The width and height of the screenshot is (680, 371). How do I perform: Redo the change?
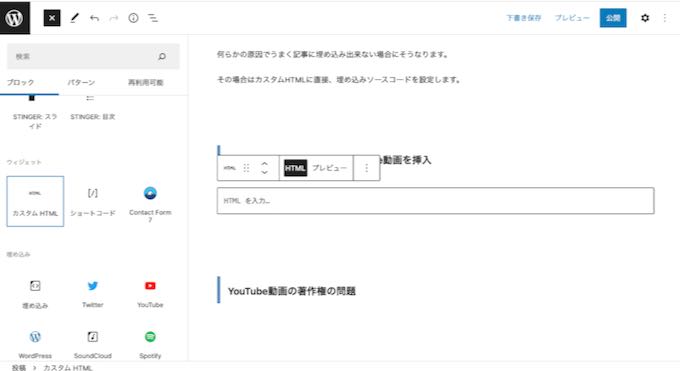click(114, 18)
